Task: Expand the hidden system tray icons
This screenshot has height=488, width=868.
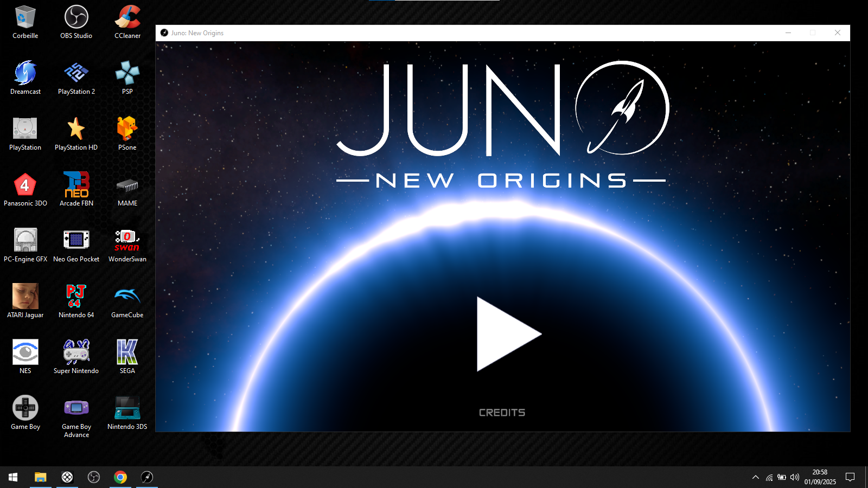Action: click(755, 477)
